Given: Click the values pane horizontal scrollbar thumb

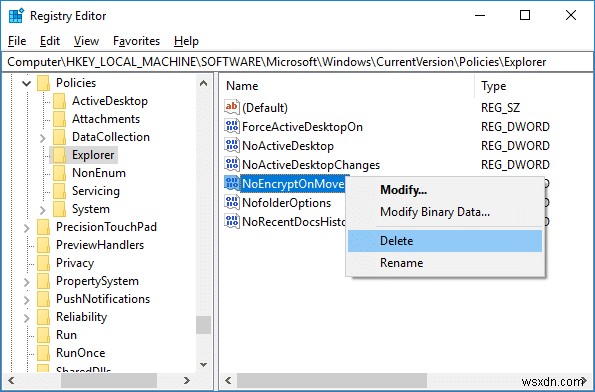Looking at the screenshot, I should coord(332,380).
